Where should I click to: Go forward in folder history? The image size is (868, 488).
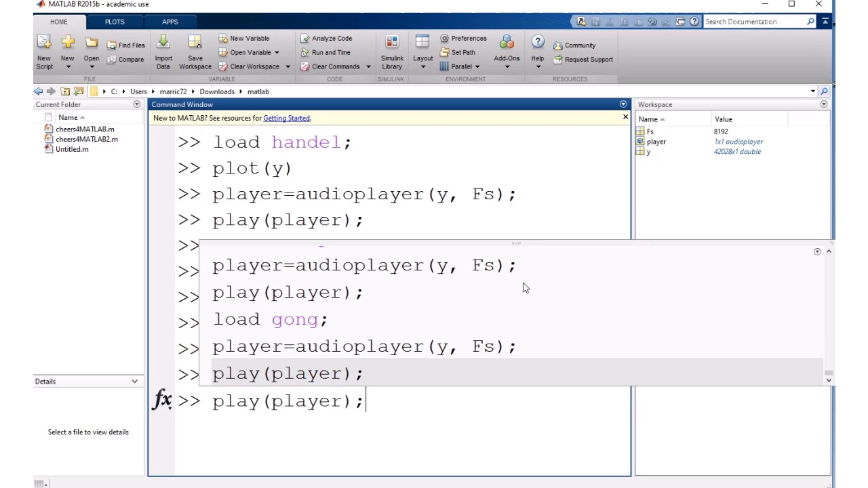click(51, 91)
